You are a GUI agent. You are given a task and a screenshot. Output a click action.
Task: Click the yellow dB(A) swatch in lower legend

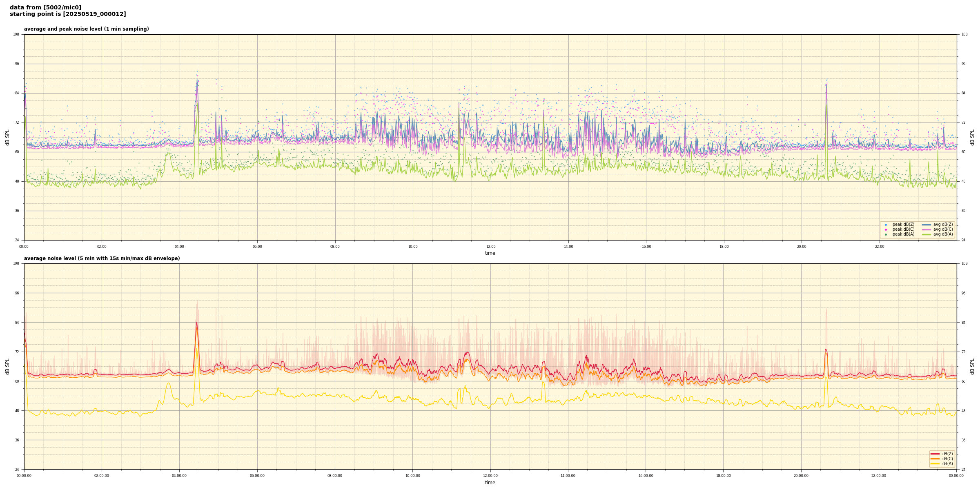[935, 463]
